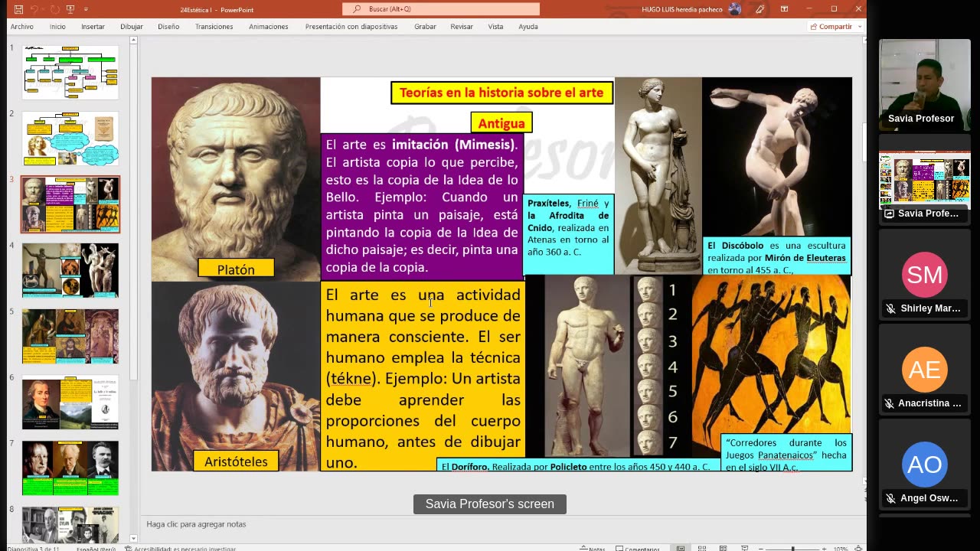
Task: Select slide 1 thumbnail
Action: click(70, 72)
